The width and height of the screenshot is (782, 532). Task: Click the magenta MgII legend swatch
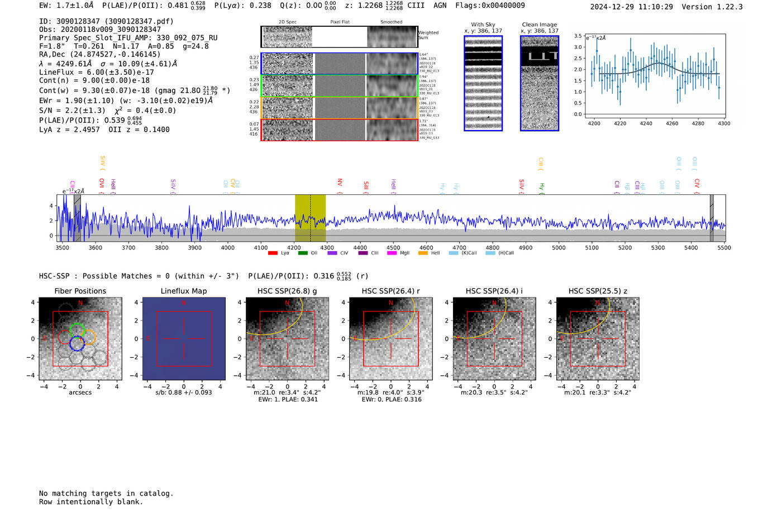click(x=393, y=253)
